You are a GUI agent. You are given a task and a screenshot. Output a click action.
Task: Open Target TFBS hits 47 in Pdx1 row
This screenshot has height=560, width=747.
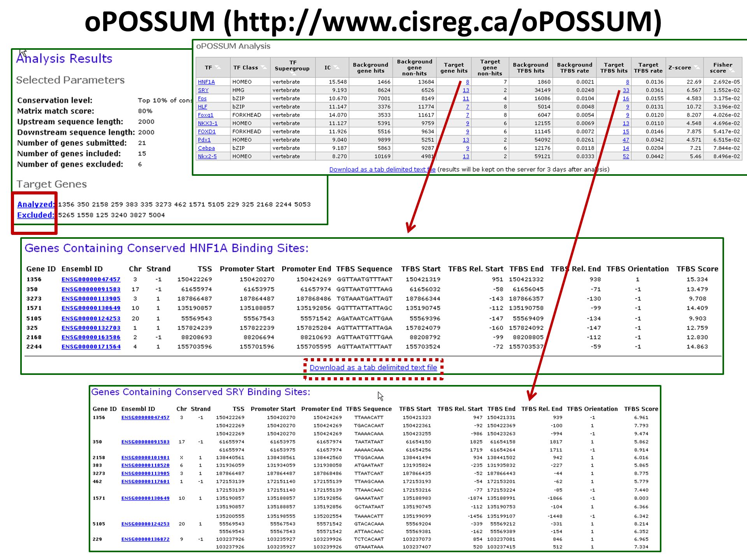pos(626,140)
